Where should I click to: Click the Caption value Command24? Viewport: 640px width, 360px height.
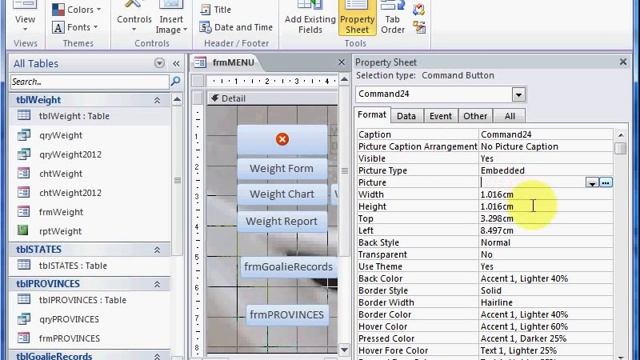(546, 134)
